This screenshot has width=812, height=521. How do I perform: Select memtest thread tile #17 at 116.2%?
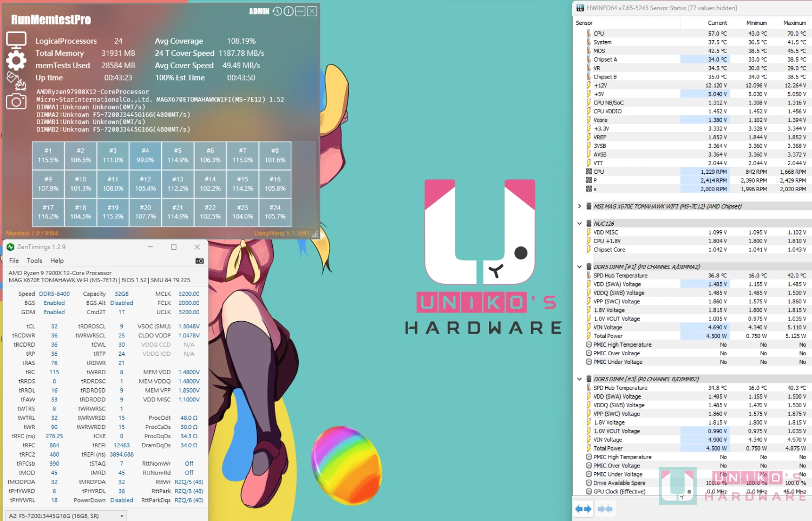[48, 212]
